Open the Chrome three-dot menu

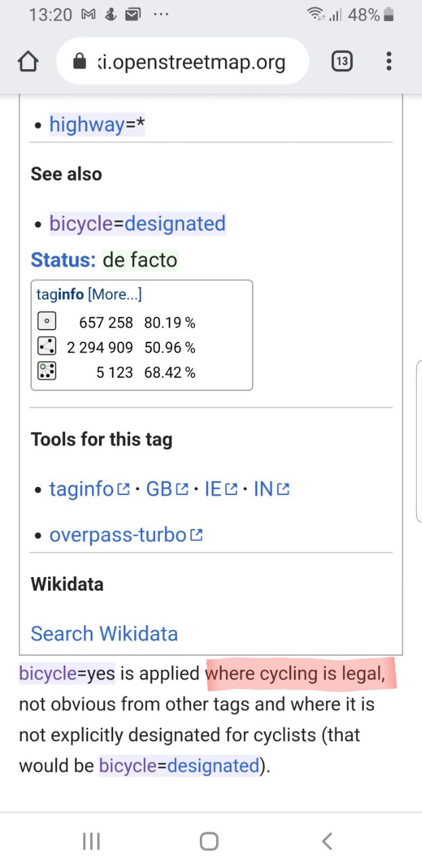click(x=389, y=62)
